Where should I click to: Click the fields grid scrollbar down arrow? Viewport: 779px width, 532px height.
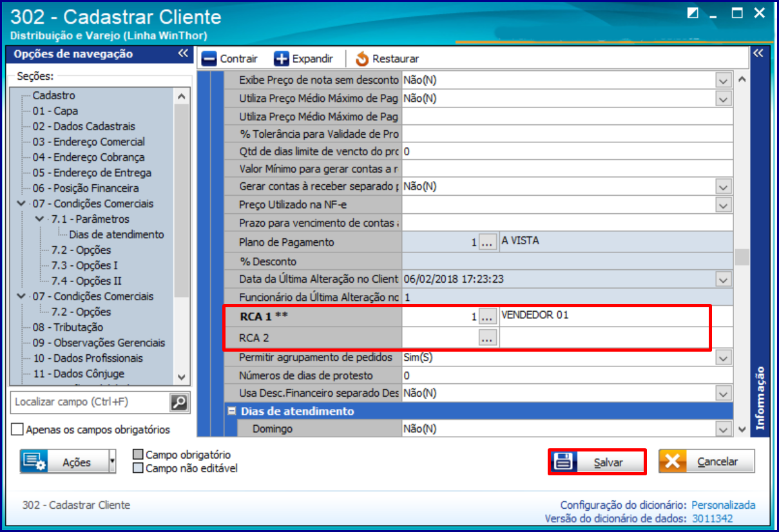(742, 429)
